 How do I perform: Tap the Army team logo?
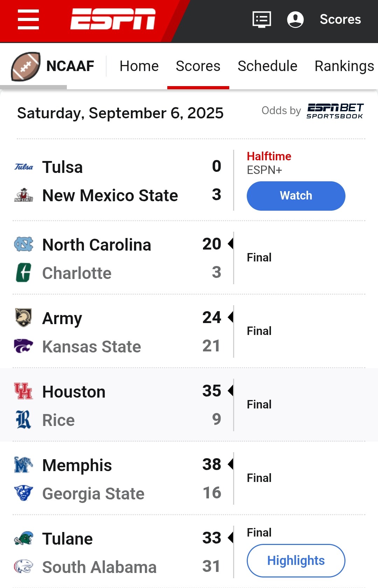23,317
